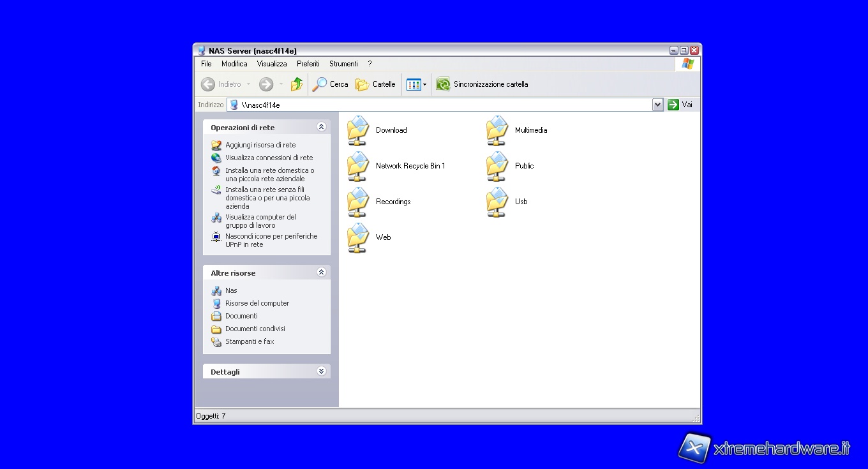Collapse the Altre risorse panel

321,272
